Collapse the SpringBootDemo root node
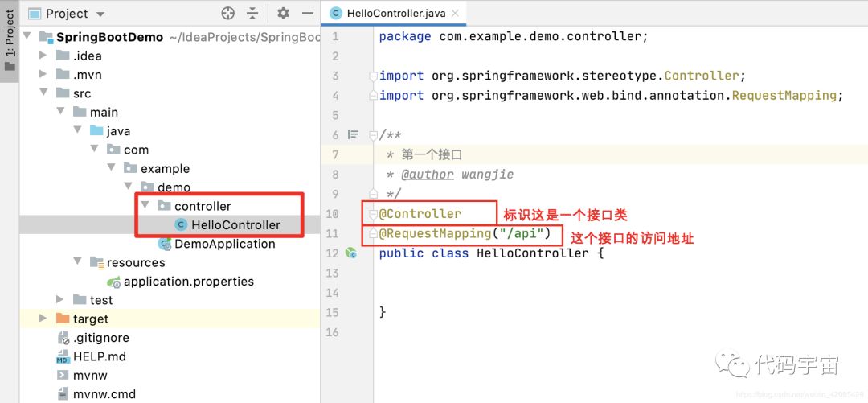The image size is (868, 403). (x=27, y=36)
